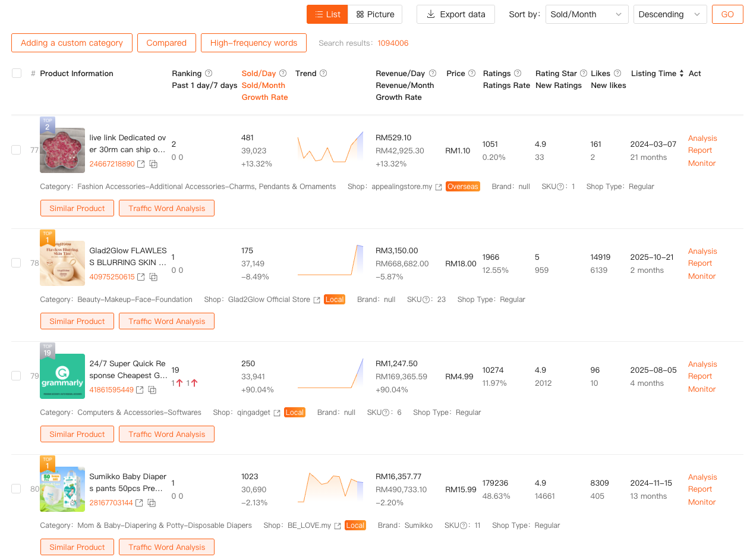This screenshot has height=560, width=747.
Task: Open the Sold/Month sort-by dropdown
Action: point(586,14)
